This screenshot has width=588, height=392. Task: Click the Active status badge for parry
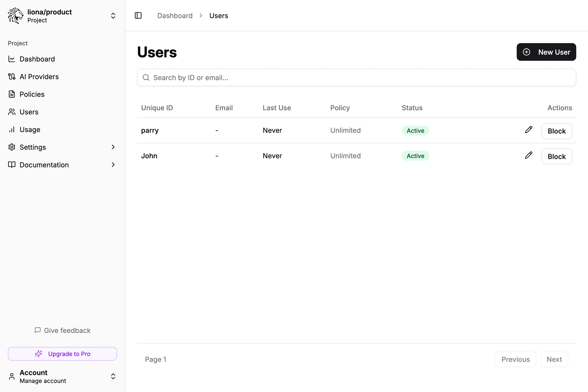(415, 131)
